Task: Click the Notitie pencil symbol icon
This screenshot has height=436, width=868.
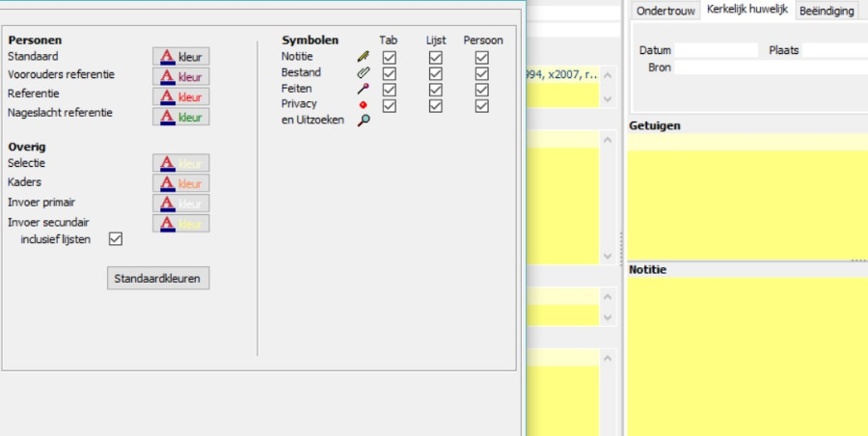Action: (364, 58)
